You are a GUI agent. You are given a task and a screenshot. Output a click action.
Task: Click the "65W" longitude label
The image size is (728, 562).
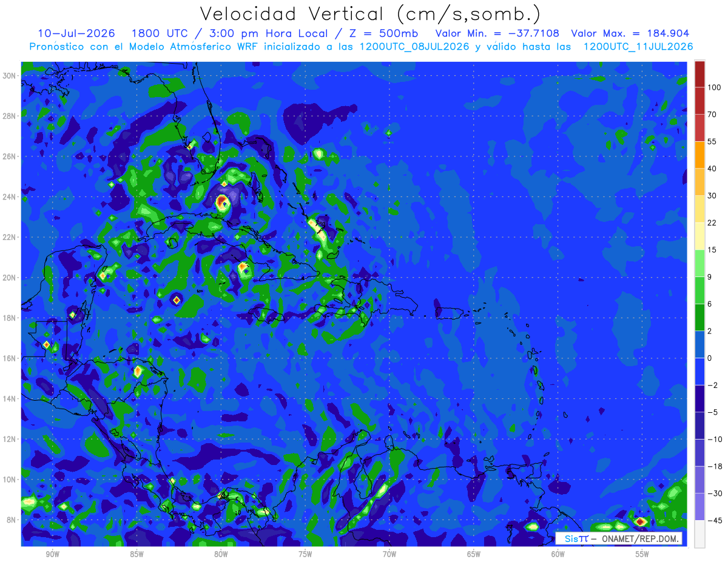pyautogui.click(x=474, y=554)
